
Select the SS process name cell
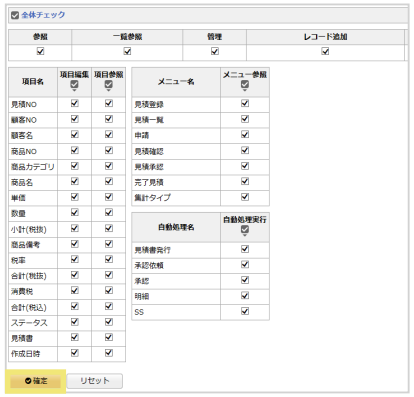176,312
